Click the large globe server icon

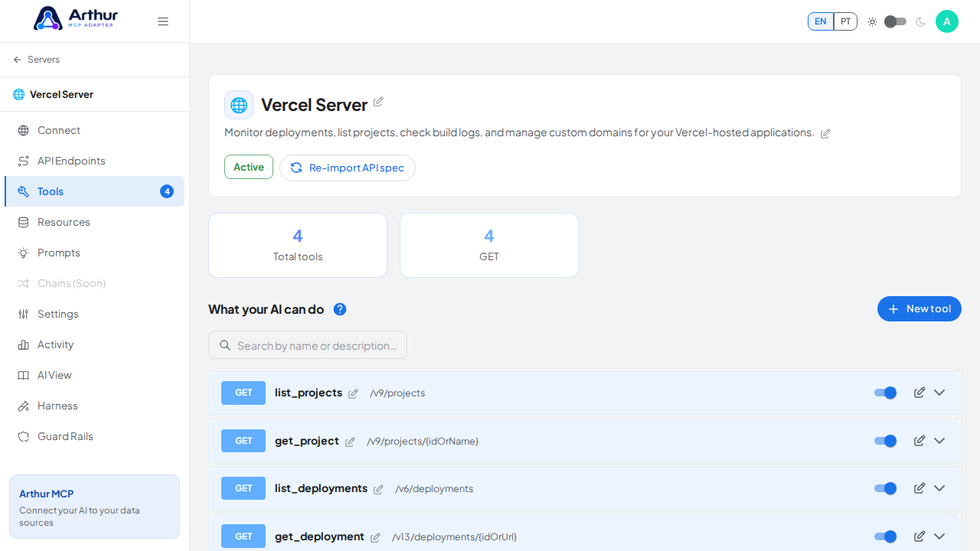pos(239,105)
